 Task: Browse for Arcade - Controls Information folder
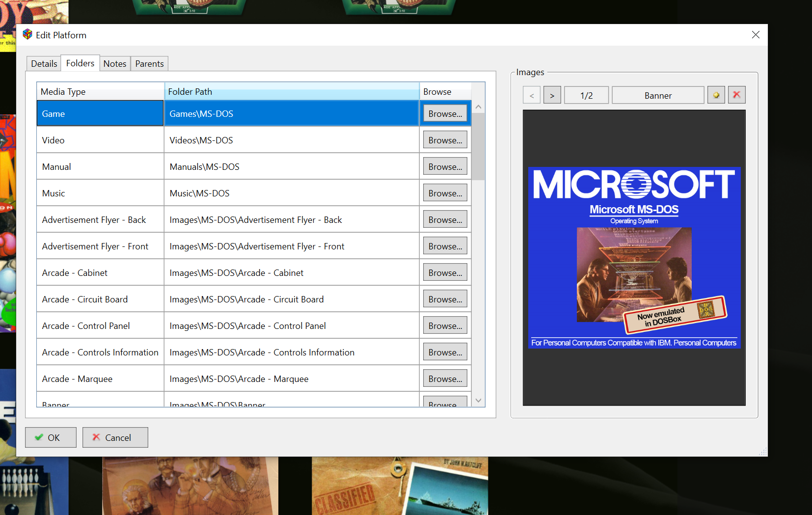(x=445, y=352)
